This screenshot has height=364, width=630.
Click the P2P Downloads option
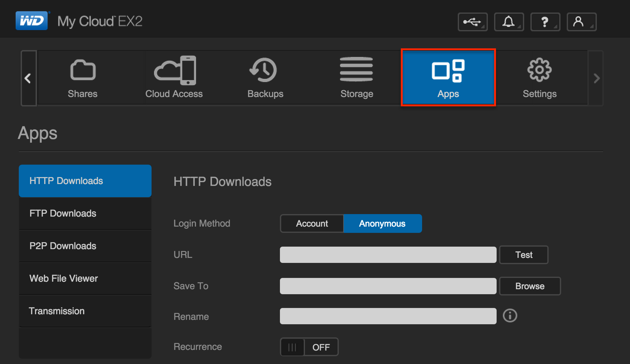coord(86,246)
